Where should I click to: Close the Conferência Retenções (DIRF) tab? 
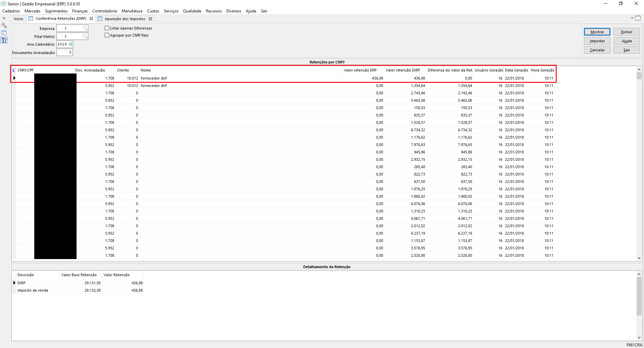91,19
